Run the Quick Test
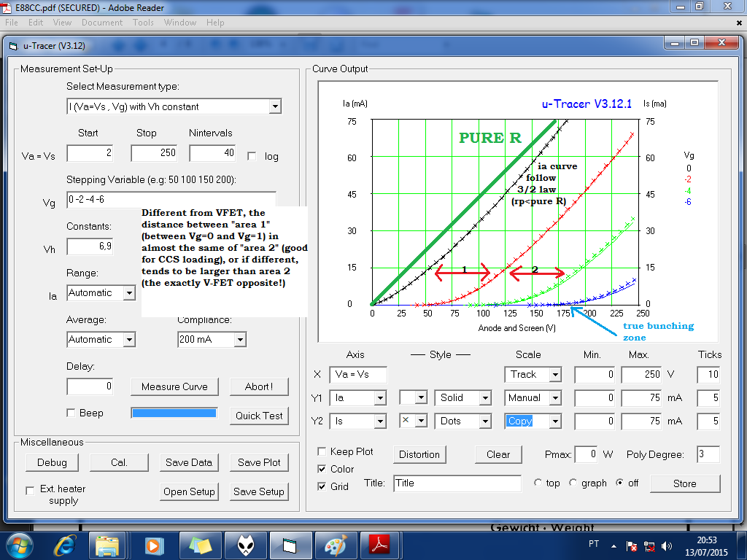The width and height of the screenshot is (747, 560). point(259,416)
